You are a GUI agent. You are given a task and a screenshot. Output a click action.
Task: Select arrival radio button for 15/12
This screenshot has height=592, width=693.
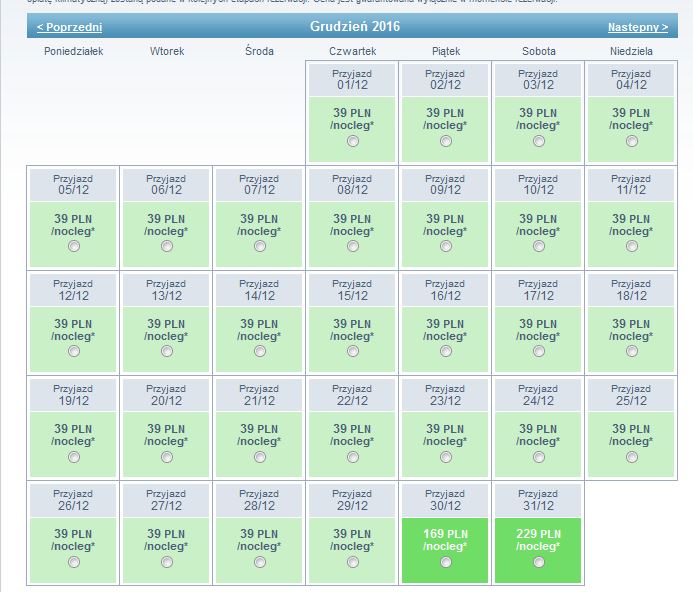(353, 351)
